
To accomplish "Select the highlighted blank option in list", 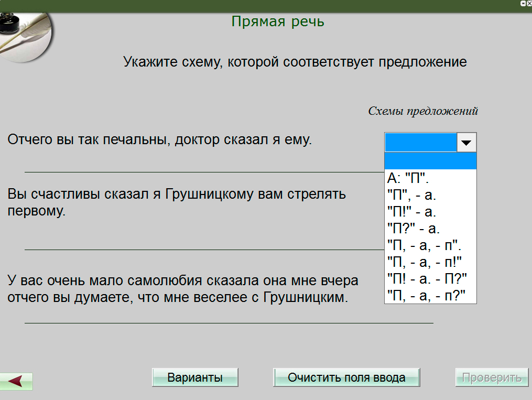I will [x=430, y=161].
